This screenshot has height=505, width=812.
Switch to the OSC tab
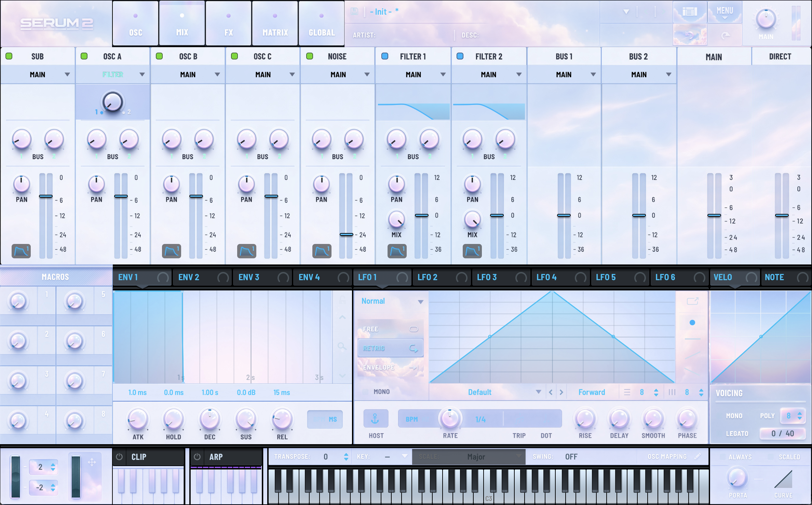(136, 23)
